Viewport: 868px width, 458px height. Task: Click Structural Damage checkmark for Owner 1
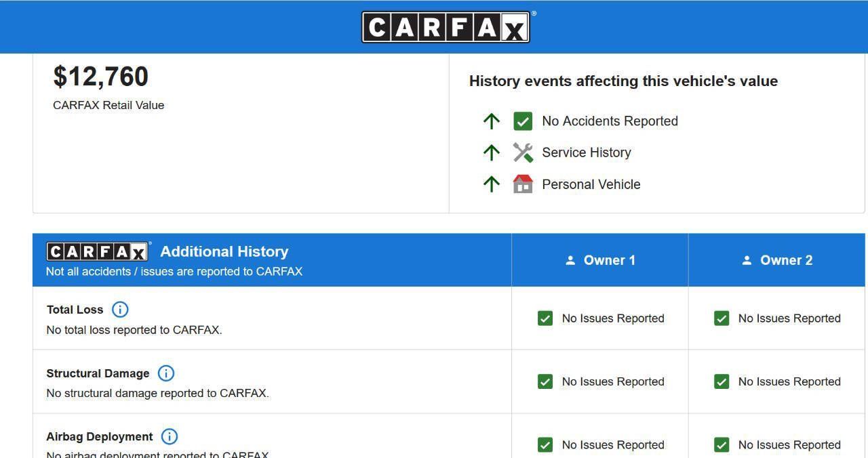coord(545,381)
